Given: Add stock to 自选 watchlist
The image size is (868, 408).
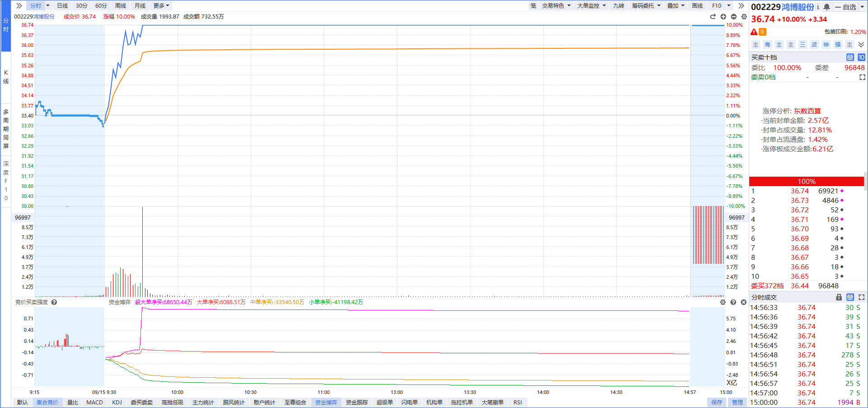Looking at the screenshot, I should coord(845,7).
